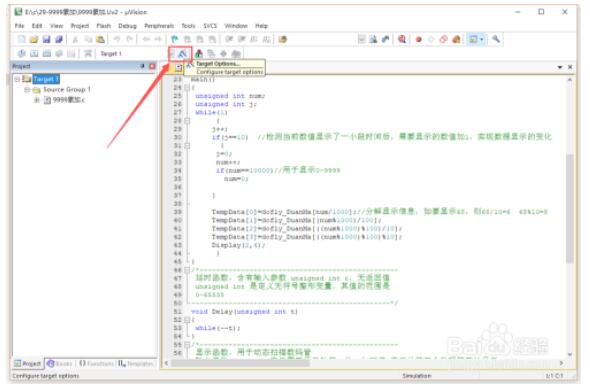Viewport: 590px width, 392px height.
Task: Click the Save All icon
Action: coord(59,39)
